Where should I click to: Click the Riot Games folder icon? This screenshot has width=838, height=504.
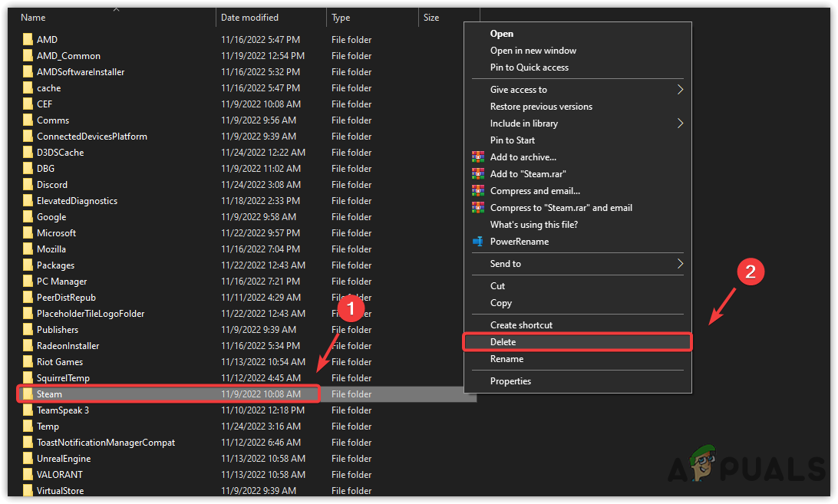coord(26,361)
